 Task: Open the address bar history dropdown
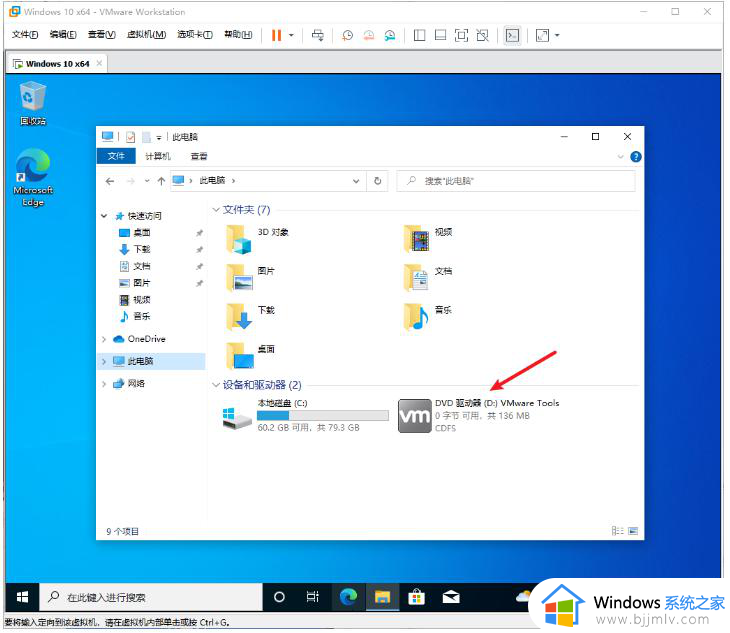pos(356,181)
